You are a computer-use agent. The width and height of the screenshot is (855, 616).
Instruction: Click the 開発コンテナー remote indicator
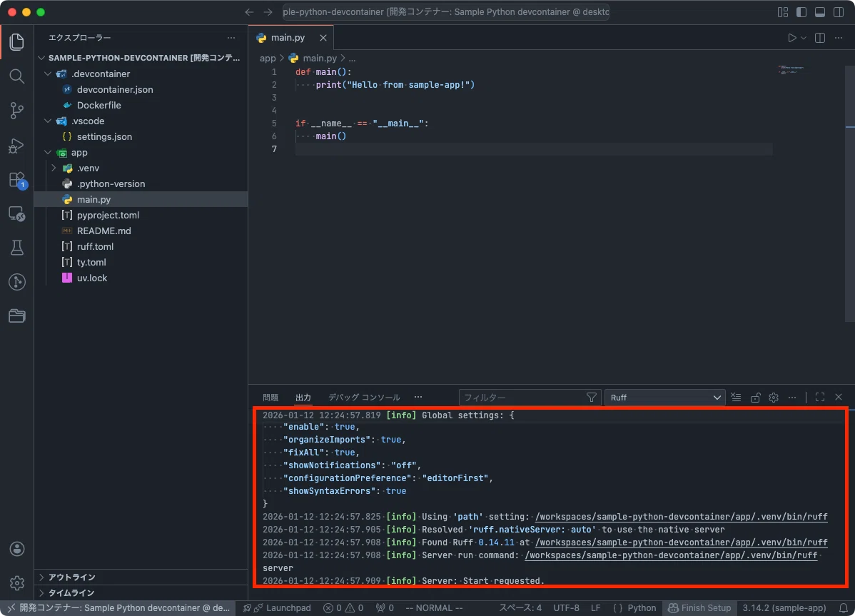[118, 608]
